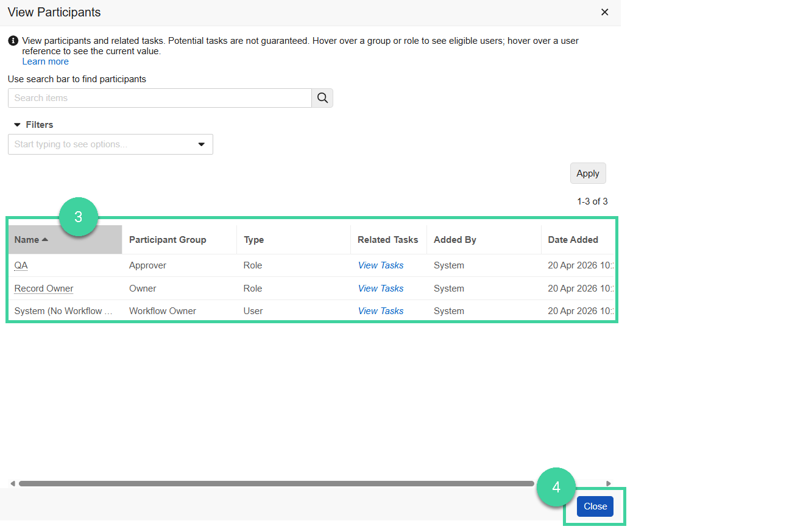
Task: Click the scrollbar right arrow
Action: pyautogui.click(x=608, y=483)
